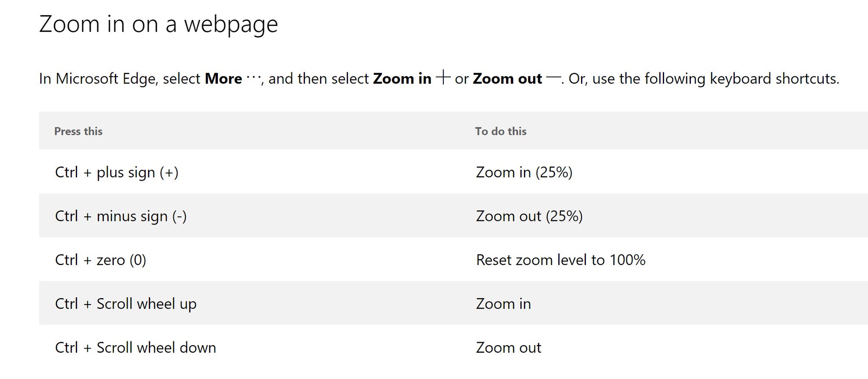
Task: Select the 'Ctrl + zero (0)' shortcut text
Action: point(100,260)
